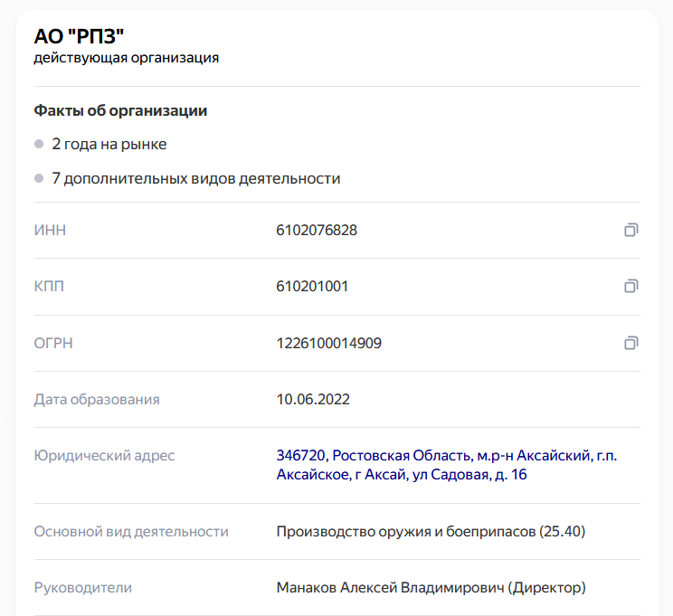Copy the КПП code with copy icon
673x616 pixels.
coord(630,287)
